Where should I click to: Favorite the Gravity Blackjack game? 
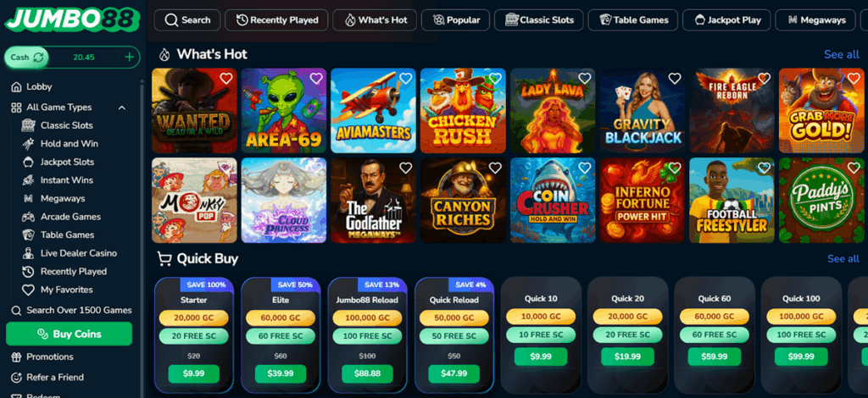click(x=674, y=79)
